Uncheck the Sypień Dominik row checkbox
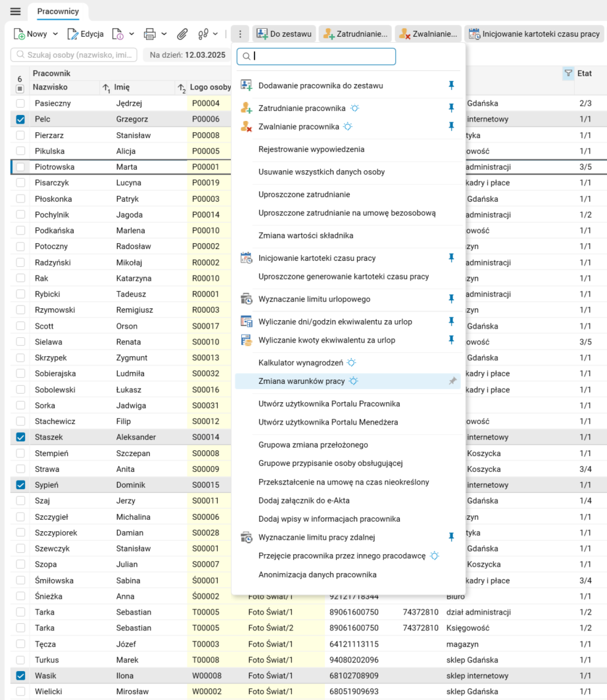Image resolution: width=607 pixels, height=700 pixels. (x=20, y=485)
